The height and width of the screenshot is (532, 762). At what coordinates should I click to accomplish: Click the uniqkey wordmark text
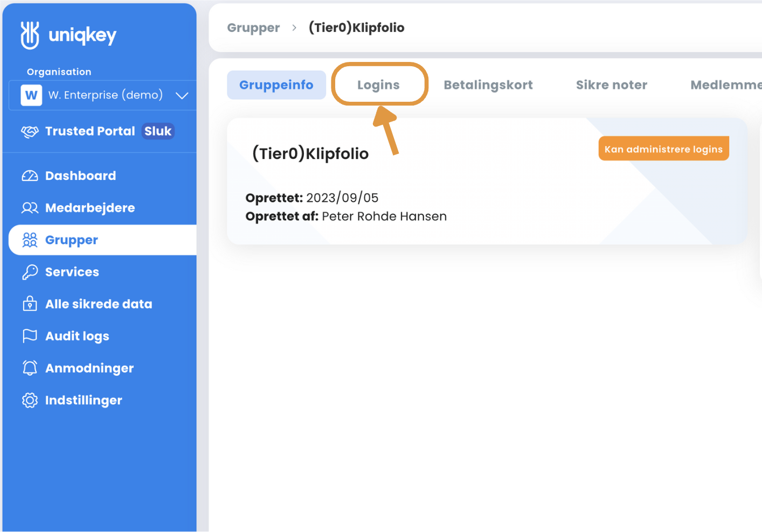(82, 36)
